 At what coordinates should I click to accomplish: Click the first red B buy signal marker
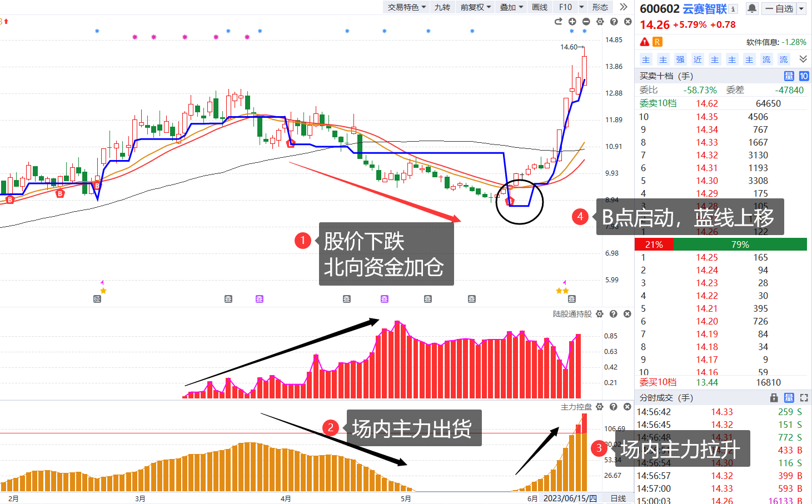click(9, 199)
